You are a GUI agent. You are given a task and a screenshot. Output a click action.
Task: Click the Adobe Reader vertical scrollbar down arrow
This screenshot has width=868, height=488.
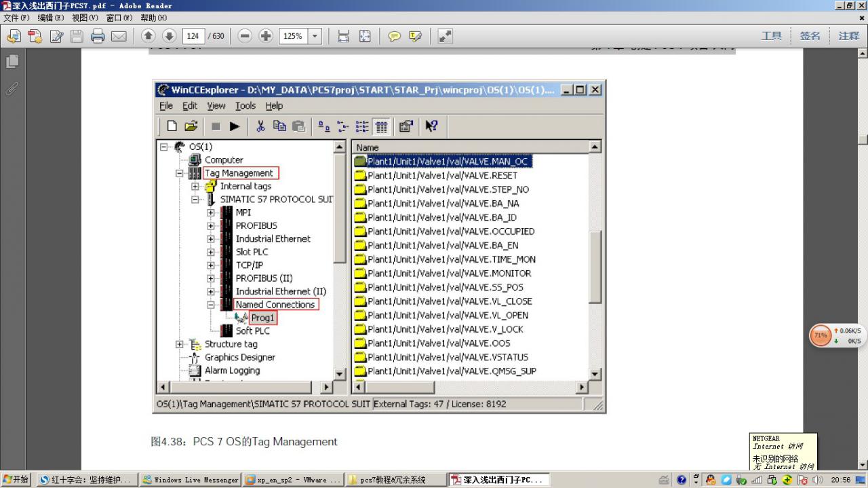click(863, 464)
